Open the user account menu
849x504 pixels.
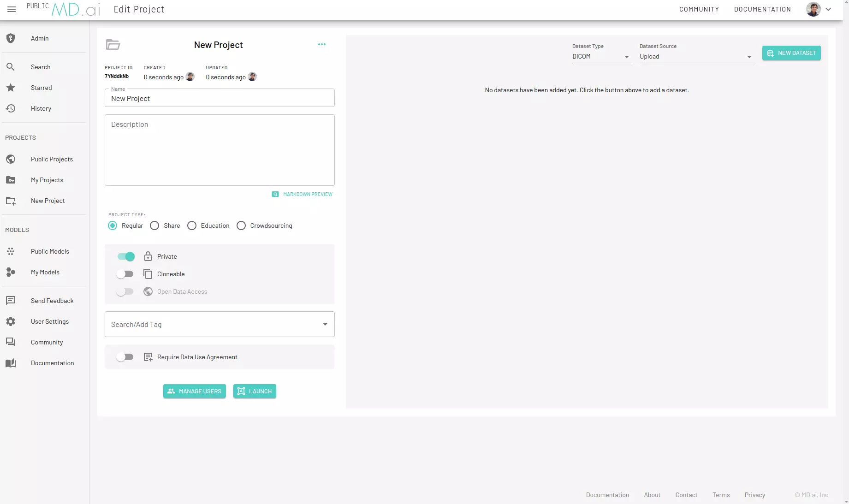tap(819, 9)
